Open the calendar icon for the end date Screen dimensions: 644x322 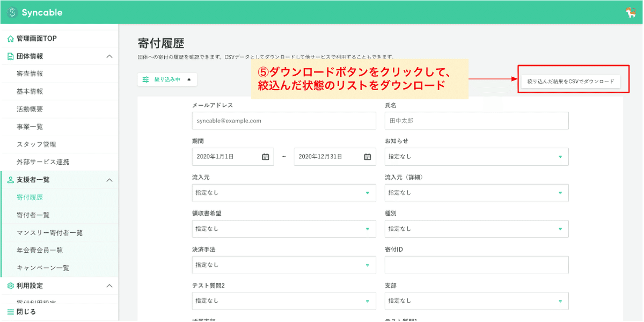(367, 156)
